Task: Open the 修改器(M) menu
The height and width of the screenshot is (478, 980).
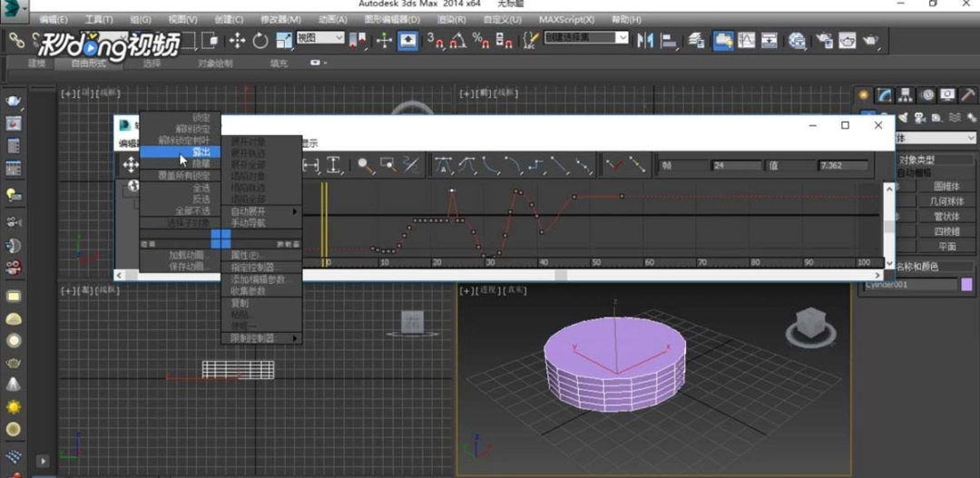Action: tap(280, 19)
